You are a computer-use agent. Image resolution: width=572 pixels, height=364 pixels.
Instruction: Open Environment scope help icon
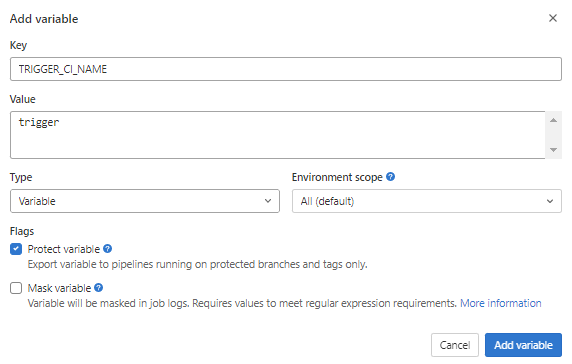[x=390, y=177]
